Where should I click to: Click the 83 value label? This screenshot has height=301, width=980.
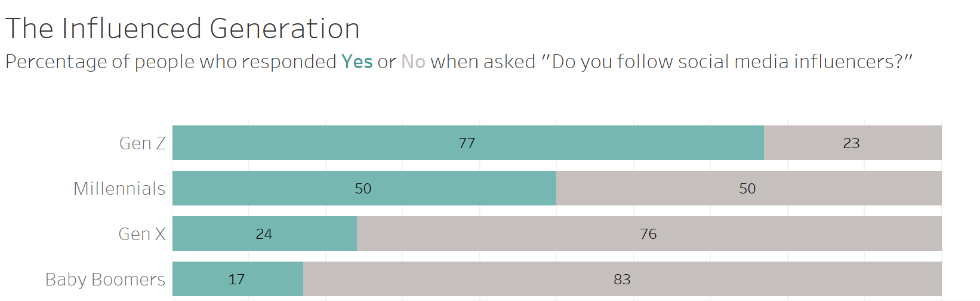tap(622, 279)
